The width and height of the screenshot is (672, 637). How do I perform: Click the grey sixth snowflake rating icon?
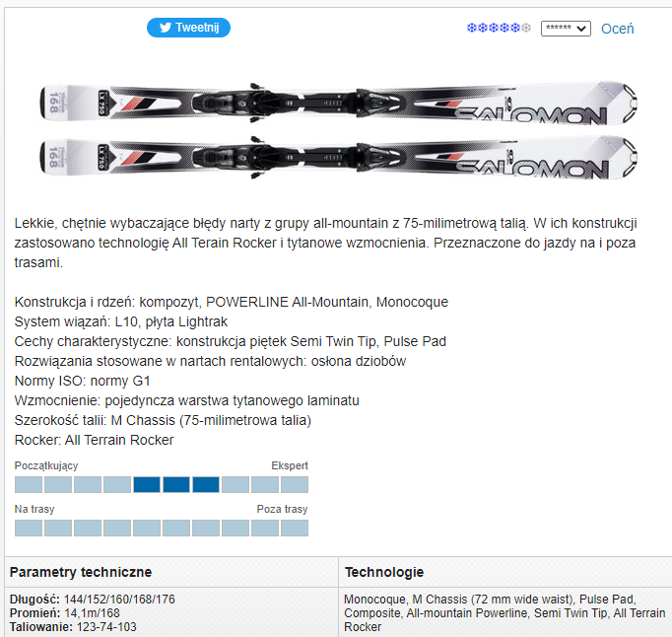(526, 28)
